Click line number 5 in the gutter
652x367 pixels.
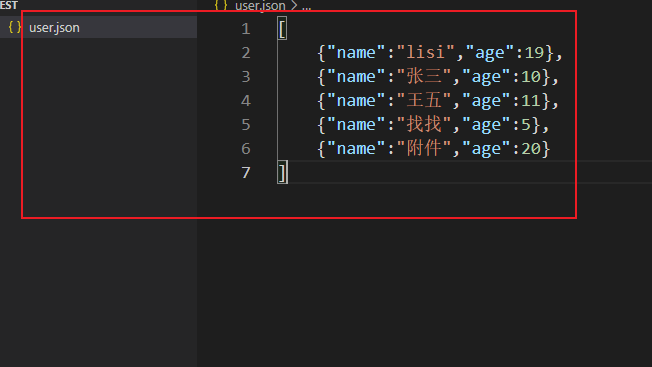pos(246,125)
